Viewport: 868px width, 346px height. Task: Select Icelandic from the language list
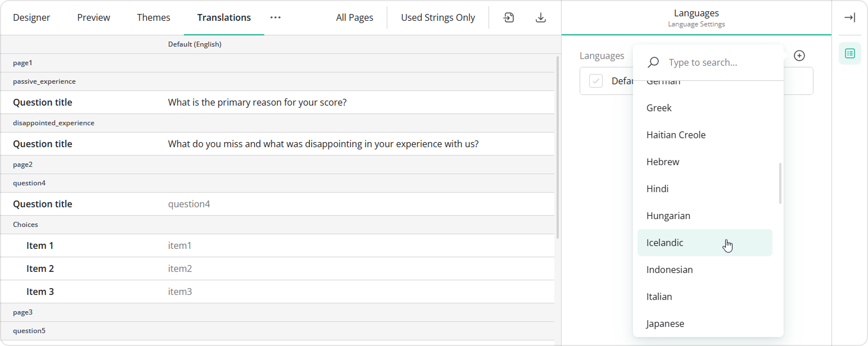point(665,243)
